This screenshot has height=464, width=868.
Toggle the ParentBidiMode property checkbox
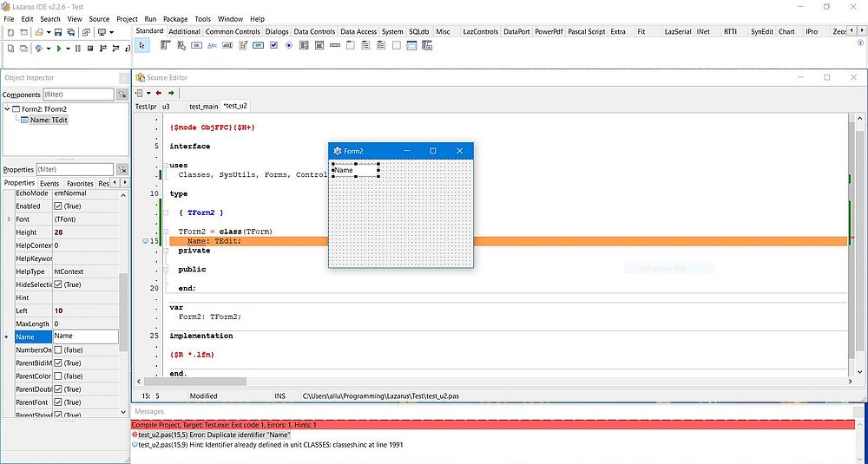58,363
